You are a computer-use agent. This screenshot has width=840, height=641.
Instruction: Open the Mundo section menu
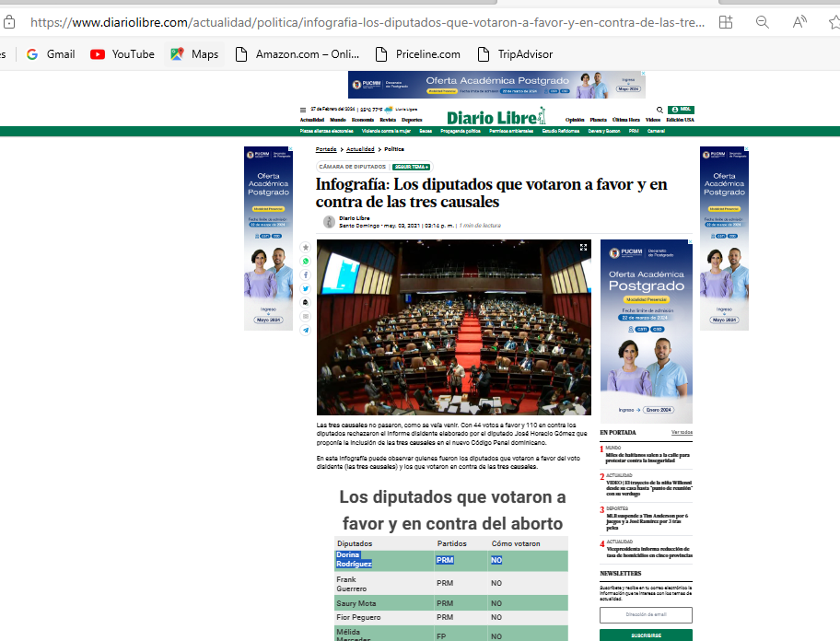coord(338,120)
